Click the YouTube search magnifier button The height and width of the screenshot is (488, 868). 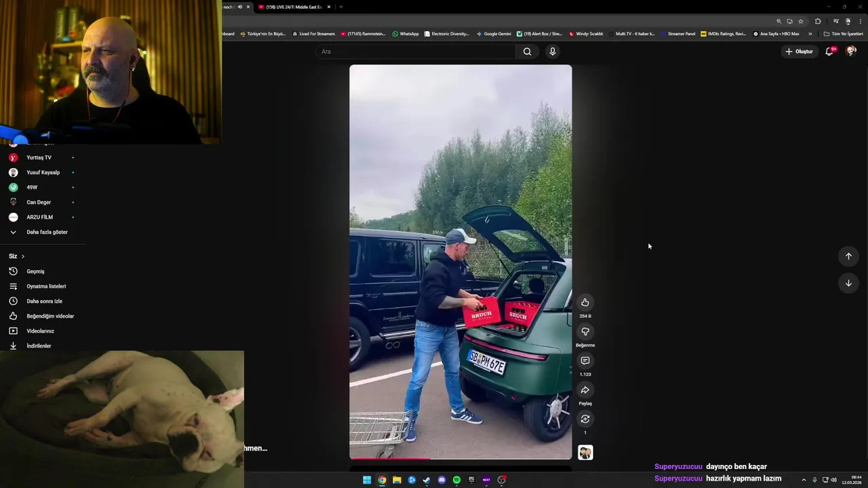[527, 52]
